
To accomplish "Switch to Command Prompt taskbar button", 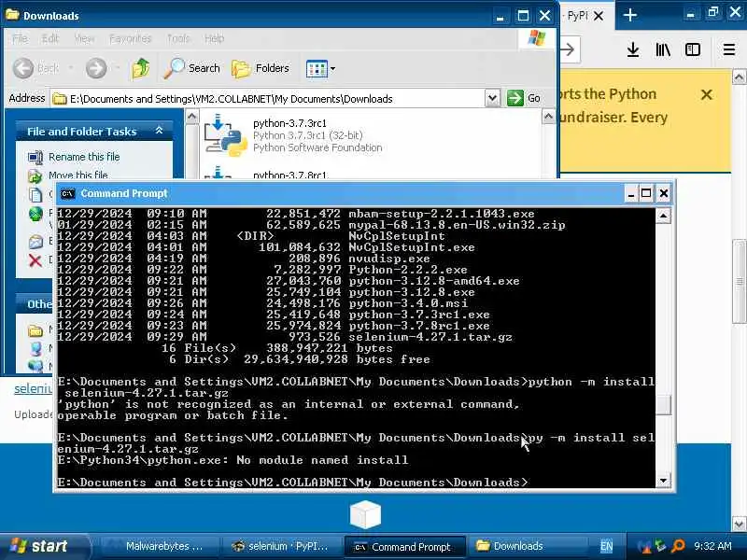I will pos(403,547).
